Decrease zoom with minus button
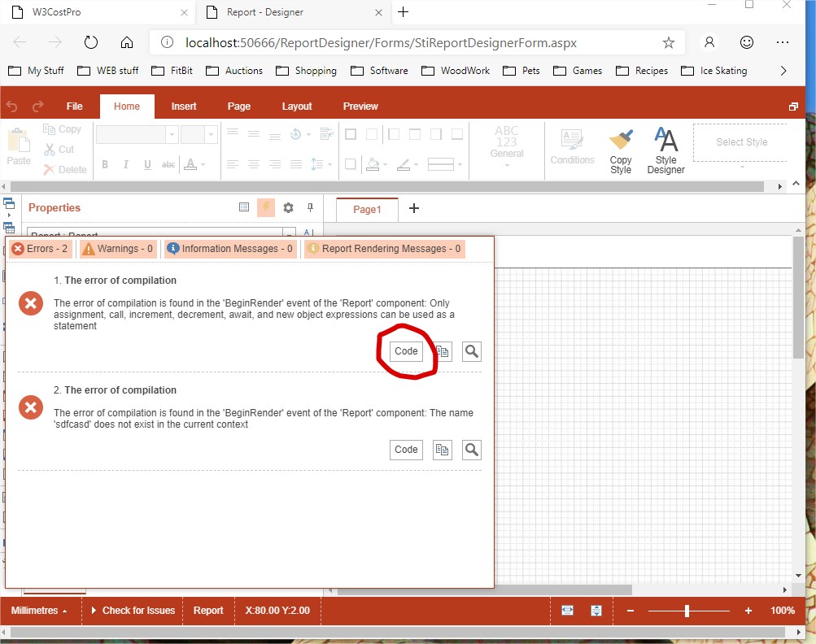The image size is (816, 644). (631, 611)
